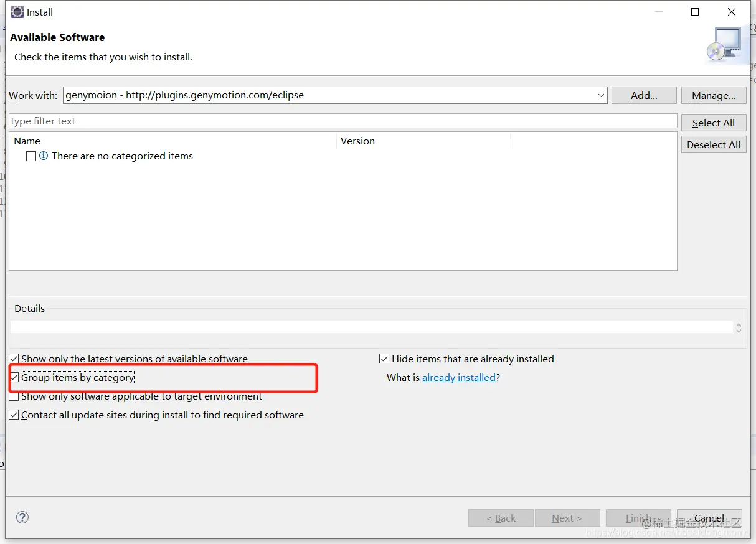
Task: Click the Name column header
Action: (x=173, y=141)
